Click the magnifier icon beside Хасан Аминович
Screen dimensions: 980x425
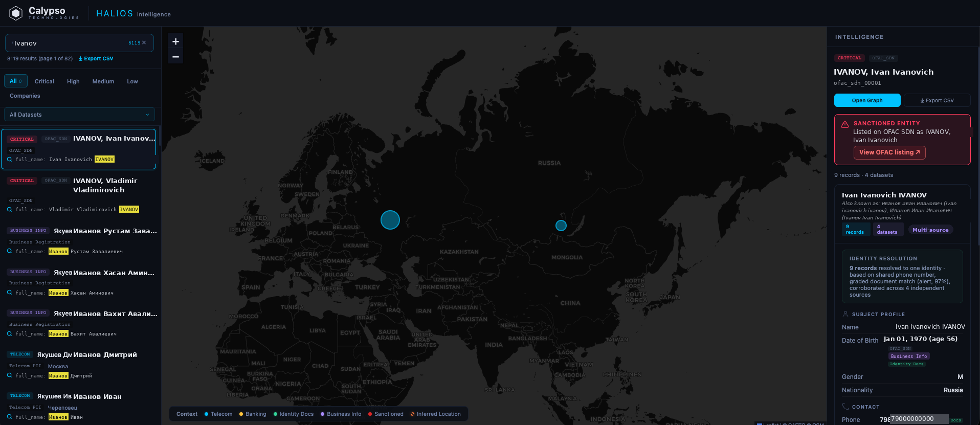(10, 293)
